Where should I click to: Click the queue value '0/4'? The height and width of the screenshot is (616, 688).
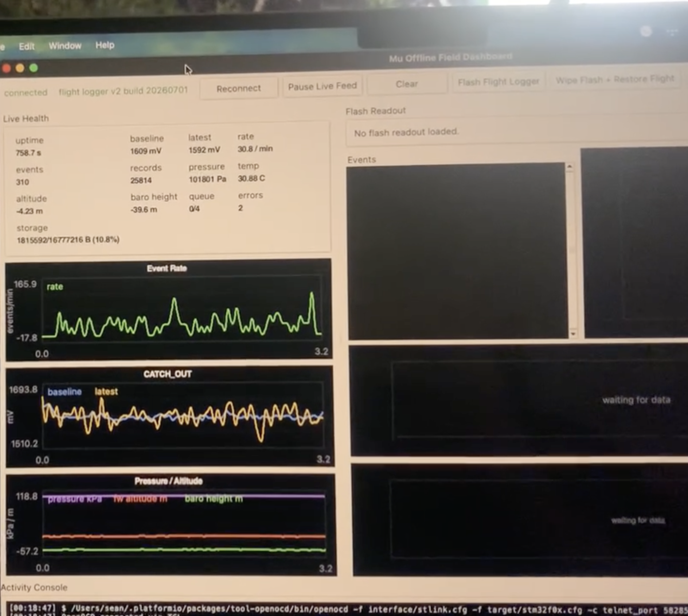(x=194, y=209)
